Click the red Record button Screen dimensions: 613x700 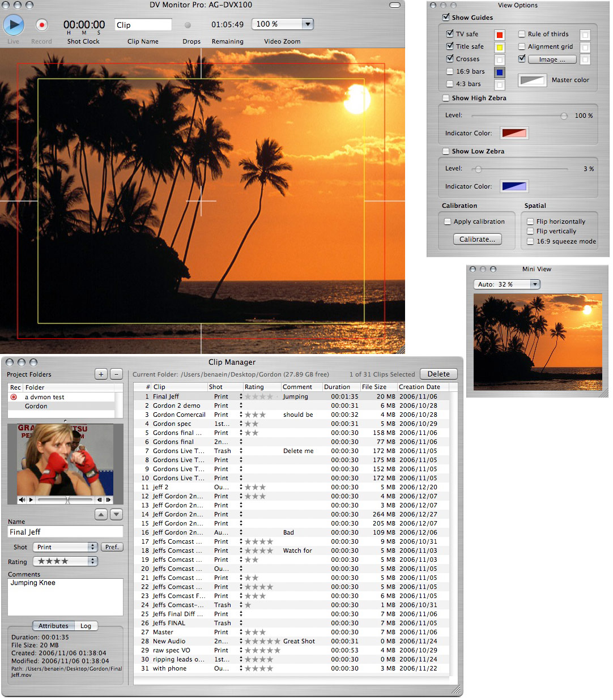tap(41, 25)
